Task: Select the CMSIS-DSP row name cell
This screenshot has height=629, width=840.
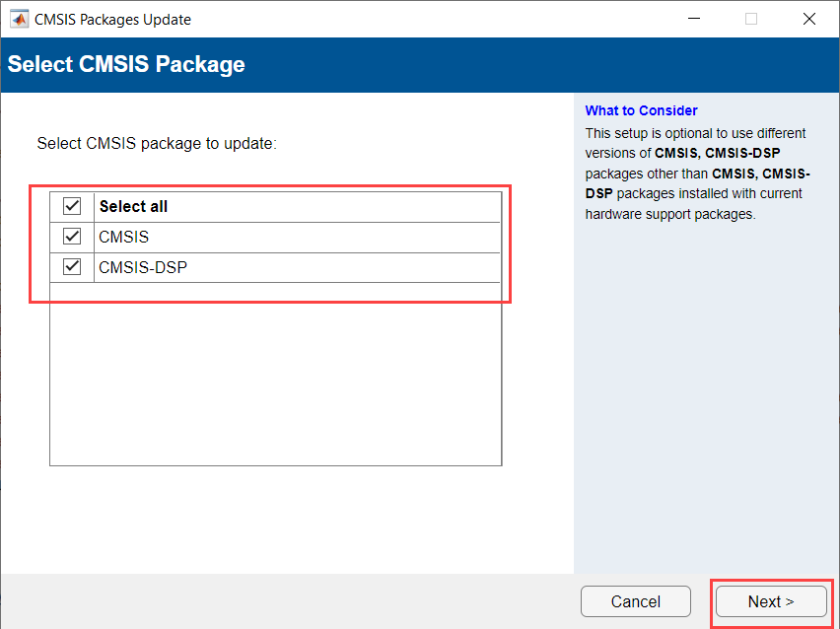Action: [x=142, y=266]
